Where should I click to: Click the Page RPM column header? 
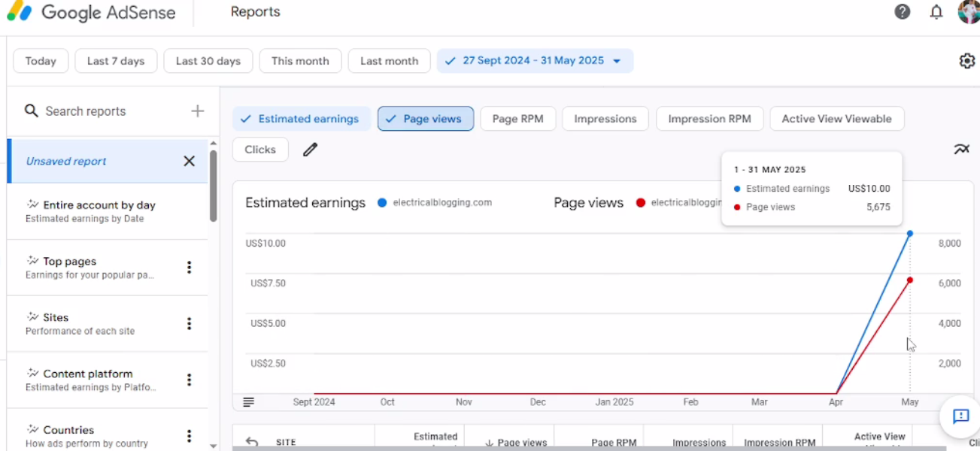[615, 443]
